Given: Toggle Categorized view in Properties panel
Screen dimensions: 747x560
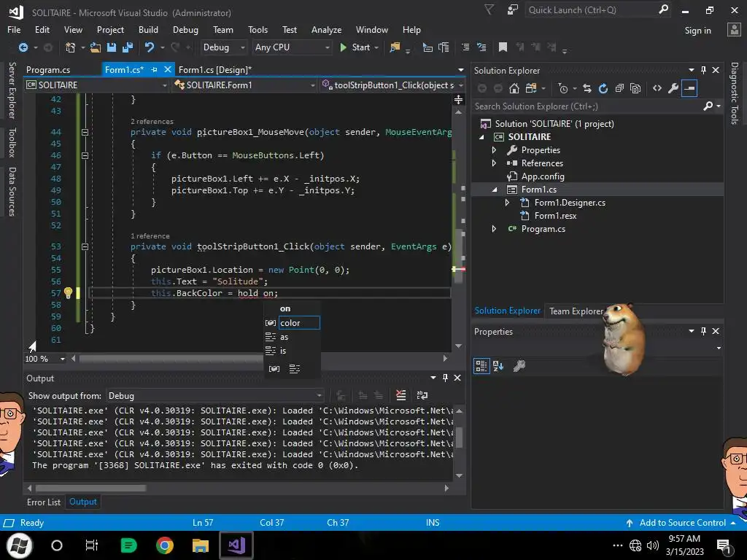Looking at the screenshot, I should tap(481, 366).
